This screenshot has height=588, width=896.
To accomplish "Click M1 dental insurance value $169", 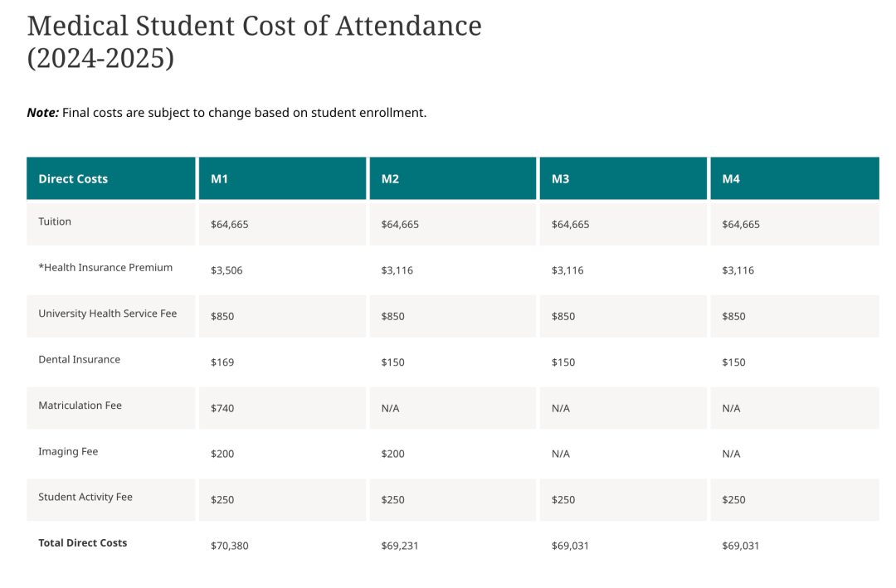I will pyautogui.click(x=221, y=362).
